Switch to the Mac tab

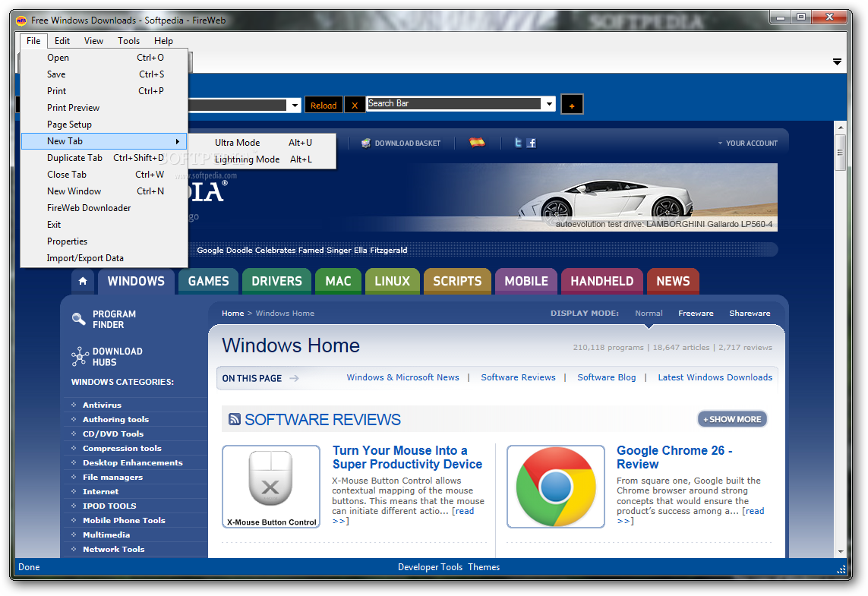point(338,281)
